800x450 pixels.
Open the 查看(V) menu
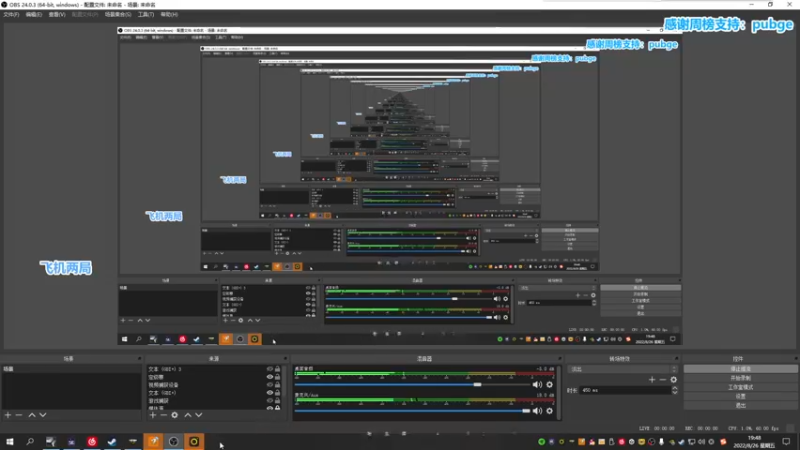[x=57, y=15]
